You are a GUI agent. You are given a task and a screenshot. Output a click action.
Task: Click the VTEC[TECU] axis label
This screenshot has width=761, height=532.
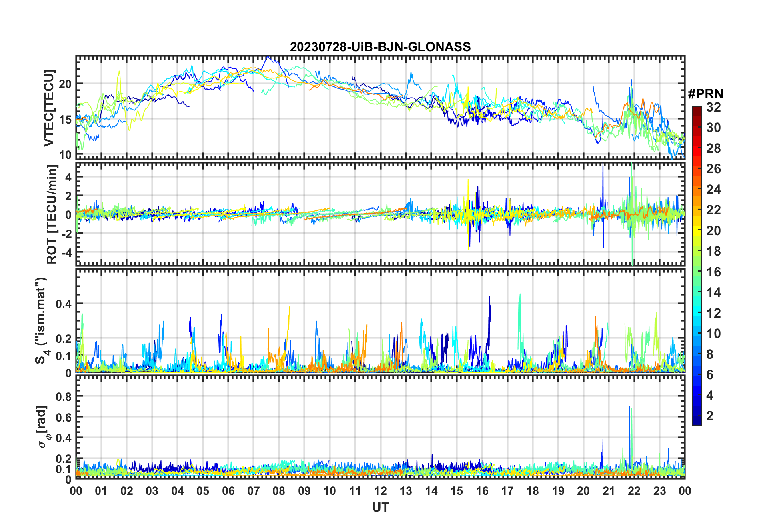click(x=49, y=108)
